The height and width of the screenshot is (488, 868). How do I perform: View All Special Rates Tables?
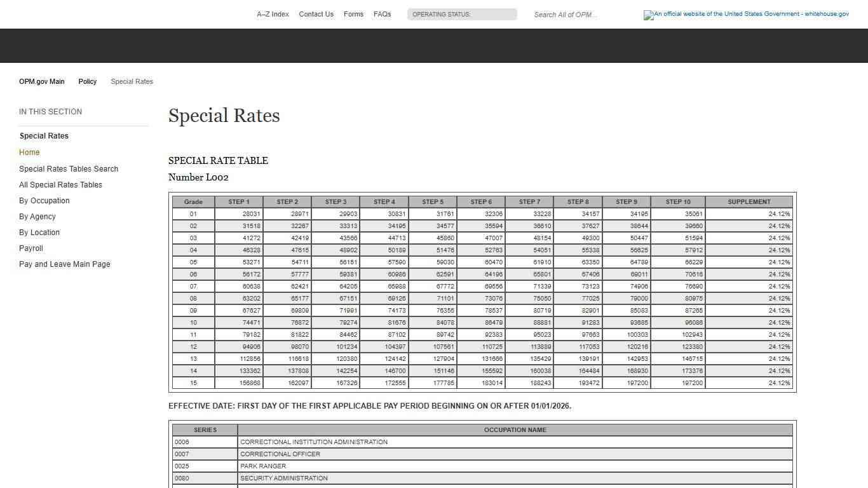coord(60,184)
